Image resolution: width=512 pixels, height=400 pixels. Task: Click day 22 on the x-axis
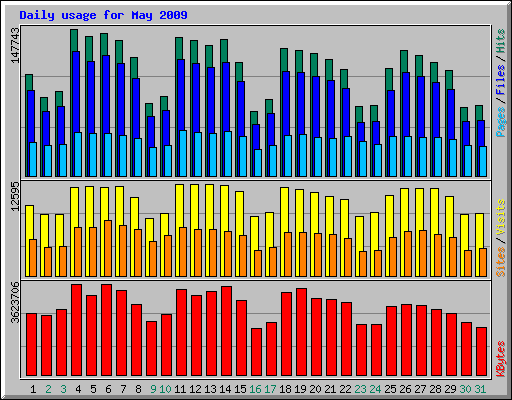click(345, 389)
